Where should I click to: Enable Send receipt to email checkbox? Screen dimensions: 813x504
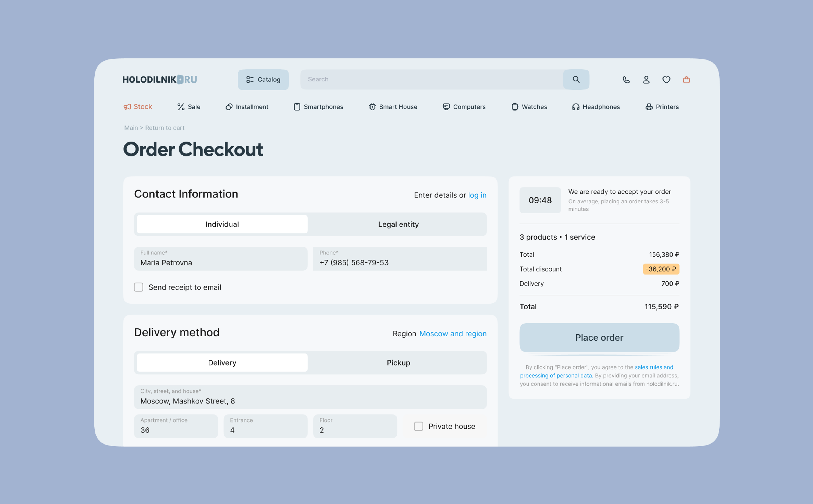[139, 287]
